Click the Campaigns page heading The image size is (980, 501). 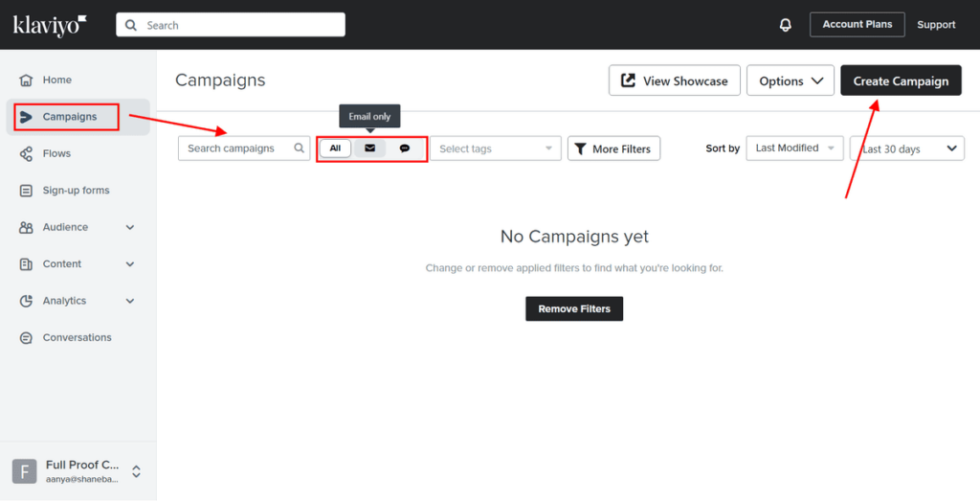tap(220, 80)
